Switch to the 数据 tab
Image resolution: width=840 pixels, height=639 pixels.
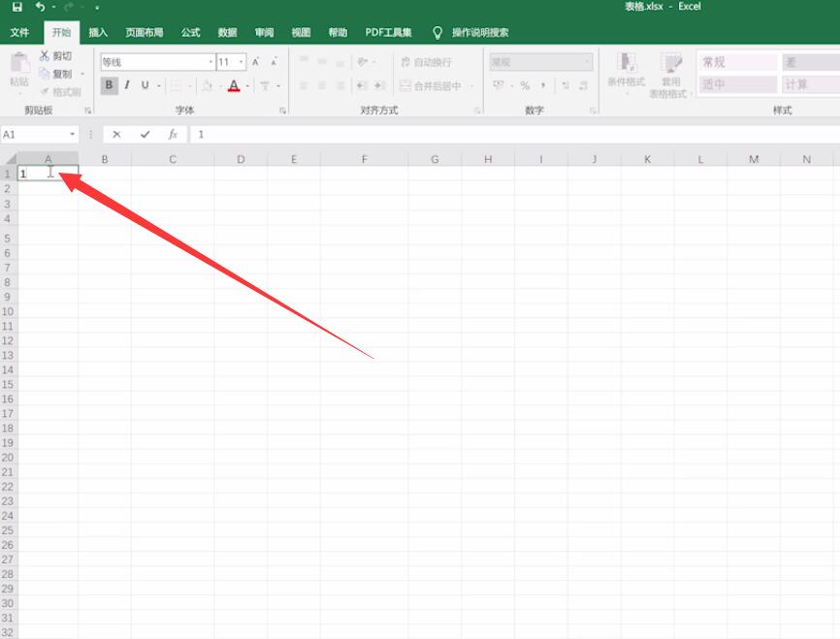pyautogui.click(x=227, y=33)
